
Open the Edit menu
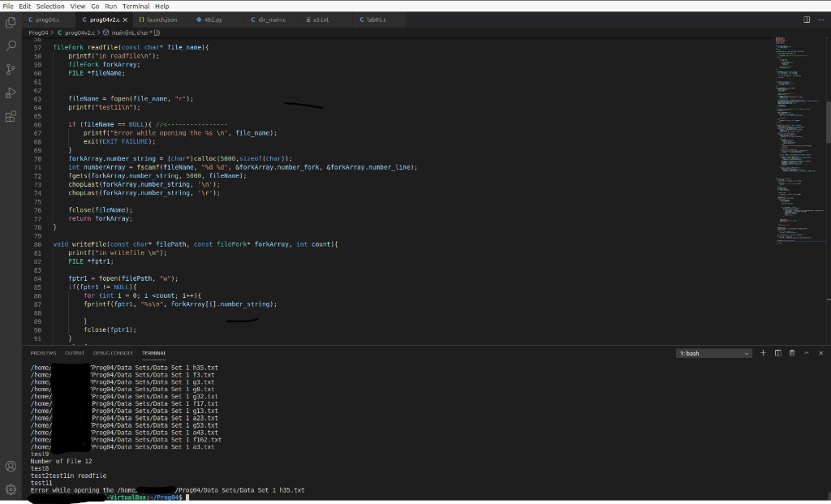25,6
